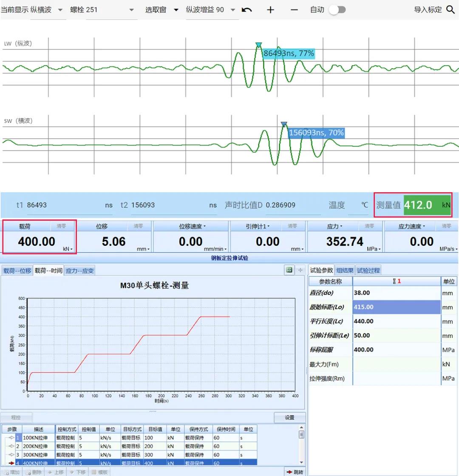Click the search magnifier icon
The height and width of the screenshot is (476, 459).
[450, 10]
